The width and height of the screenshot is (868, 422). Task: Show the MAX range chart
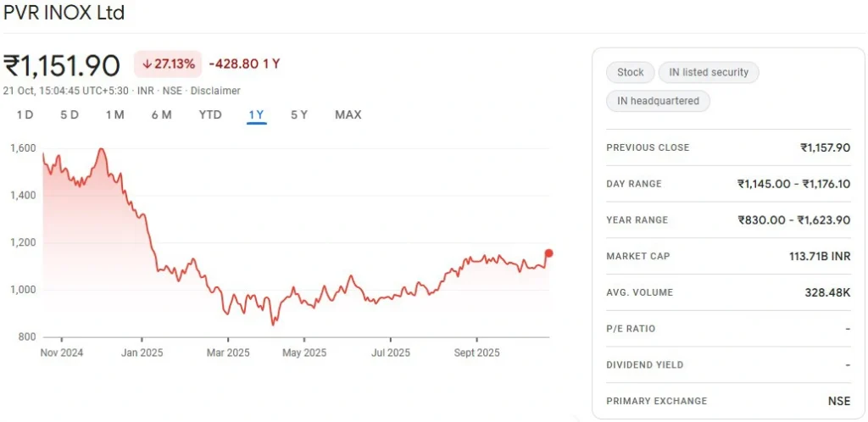pyautogui.click(x=348, y=115)
